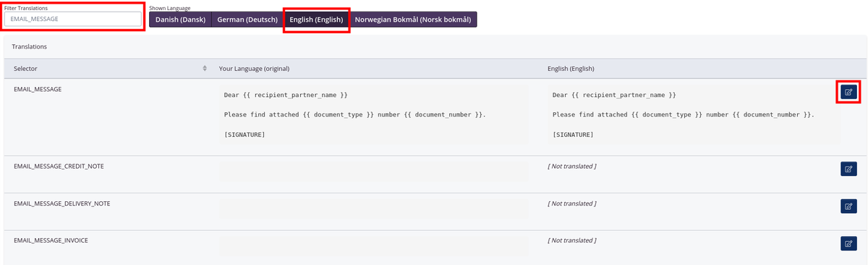Focus the Filter Translations input field

73,19
